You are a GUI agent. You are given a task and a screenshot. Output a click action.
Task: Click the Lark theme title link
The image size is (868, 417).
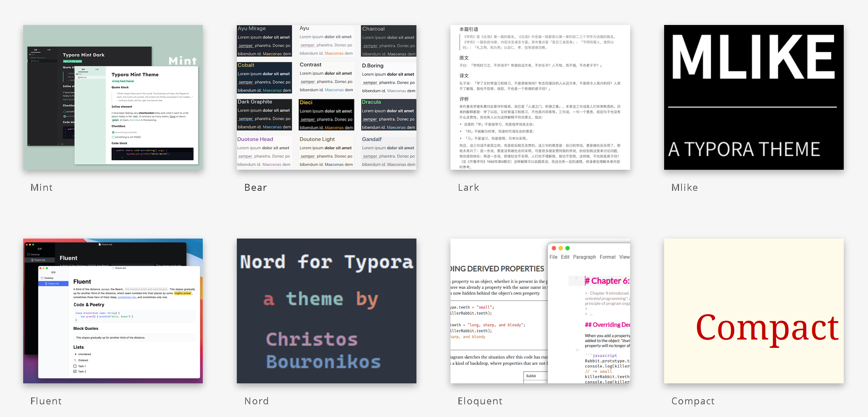[x=469, y=188]
